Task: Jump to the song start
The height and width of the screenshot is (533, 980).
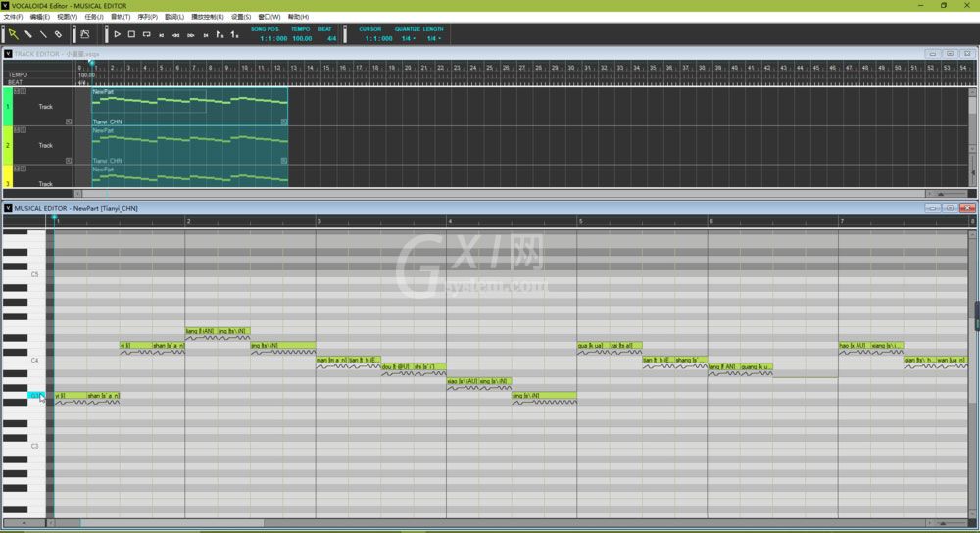Action: tap(162, 35)
